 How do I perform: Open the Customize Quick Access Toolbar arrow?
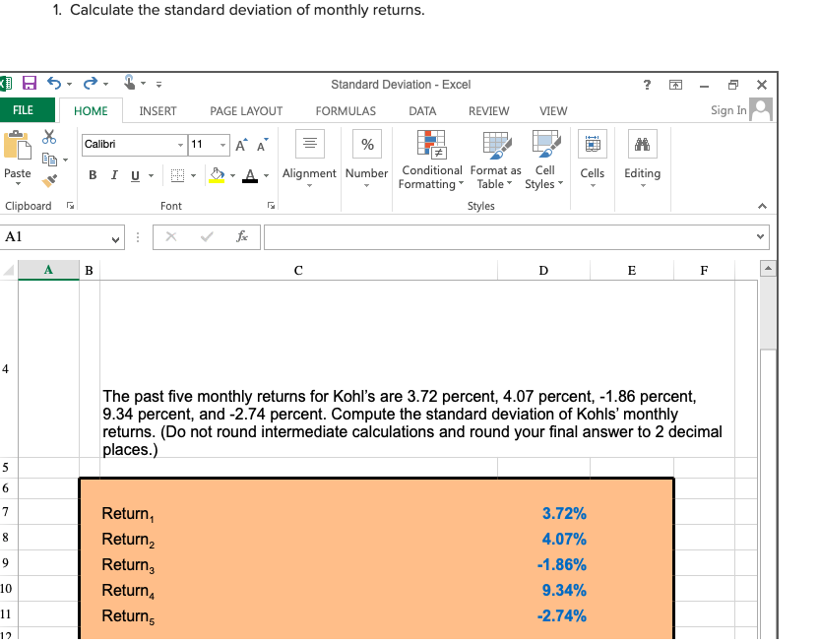click(158, 84)
